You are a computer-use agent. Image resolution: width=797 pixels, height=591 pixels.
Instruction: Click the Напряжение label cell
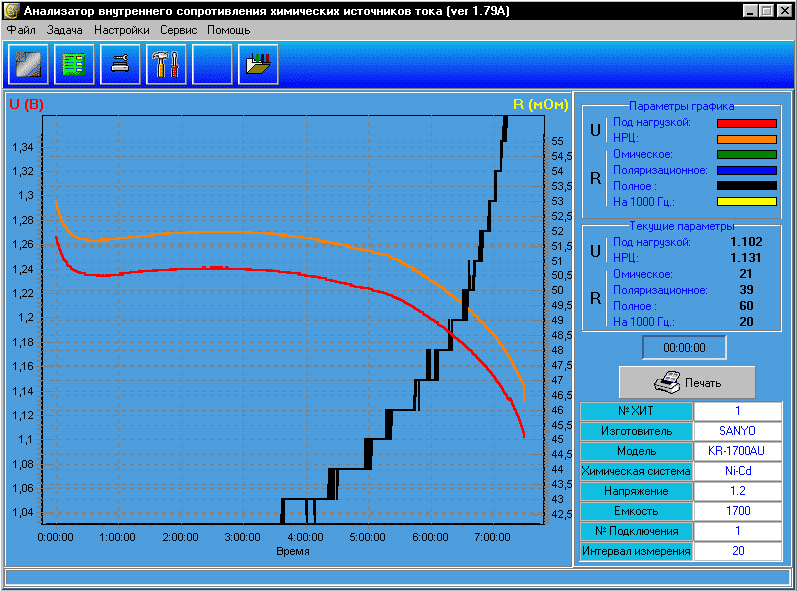(636, 491)
